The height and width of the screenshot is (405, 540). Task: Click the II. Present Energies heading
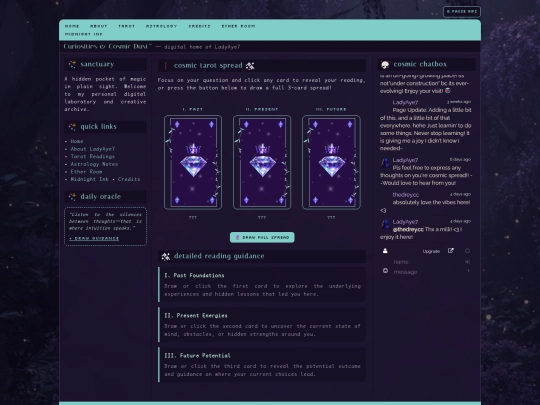tap(196, 315)
